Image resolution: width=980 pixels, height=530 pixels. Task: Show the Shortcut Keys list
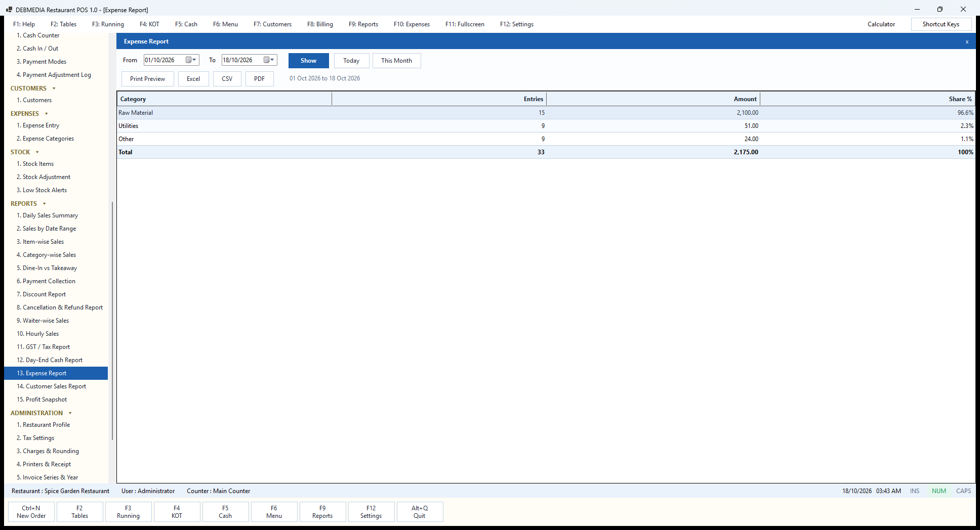941,24
